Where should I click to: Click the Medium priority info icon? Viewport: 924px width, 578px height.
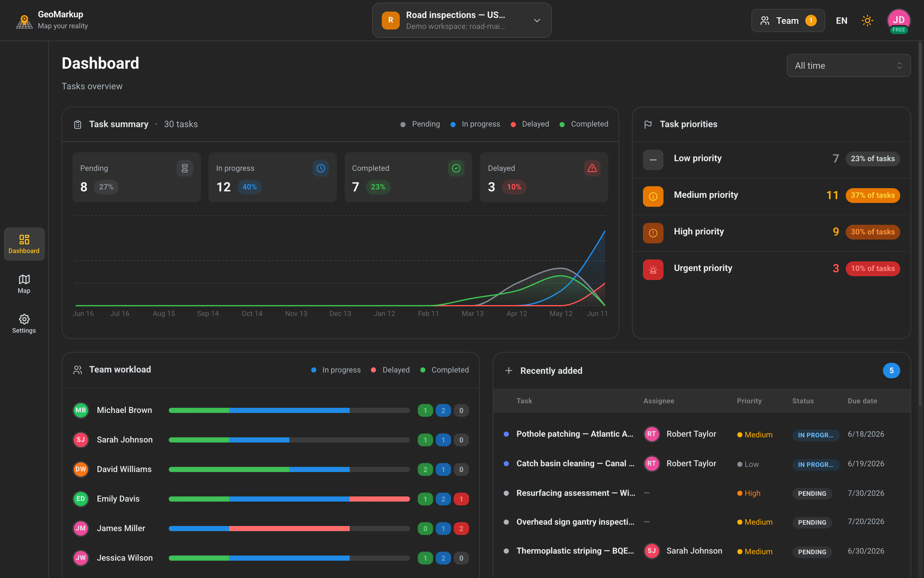(653, 197)
